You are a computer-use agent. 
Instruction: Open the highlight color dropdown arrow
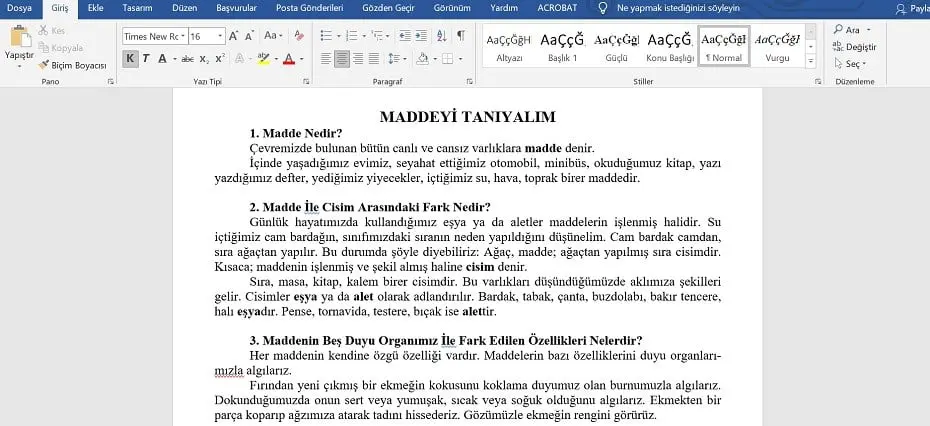pos(276,59)
